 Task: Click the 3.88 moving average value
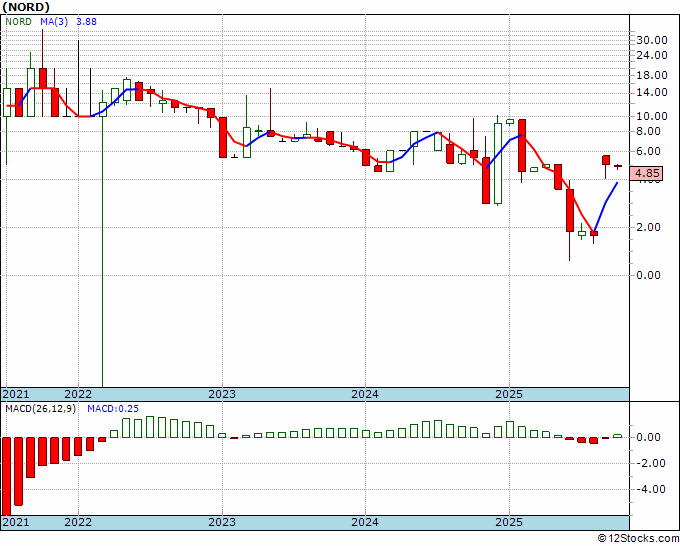[x=86, y=22]
